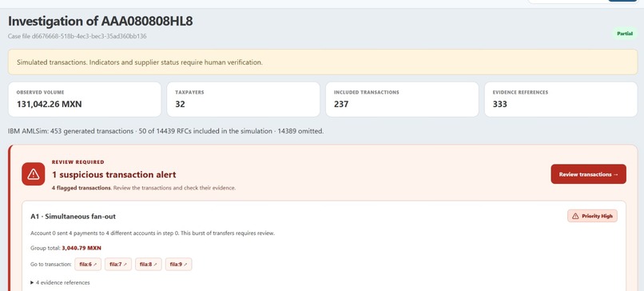
Task: Click the simulated transactions warning banner
Action: [x=323, y=62]
